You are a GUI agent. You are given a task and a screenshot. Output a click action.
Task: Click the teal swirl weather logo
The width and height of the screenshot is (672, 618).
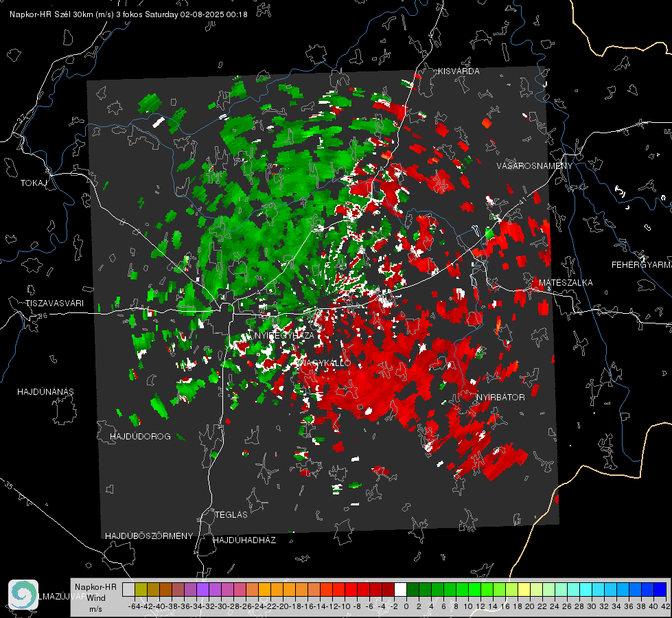click(x=23, y=595)
